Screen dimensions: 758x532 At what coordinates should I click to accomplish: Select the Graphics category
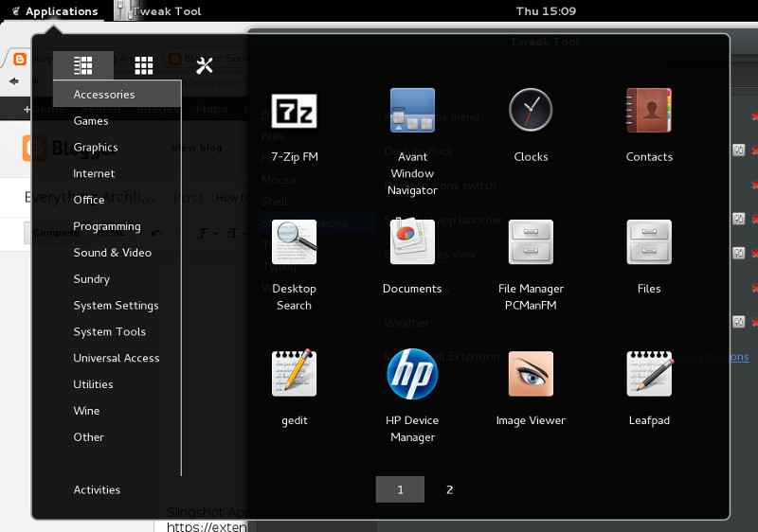coord(96,148)
